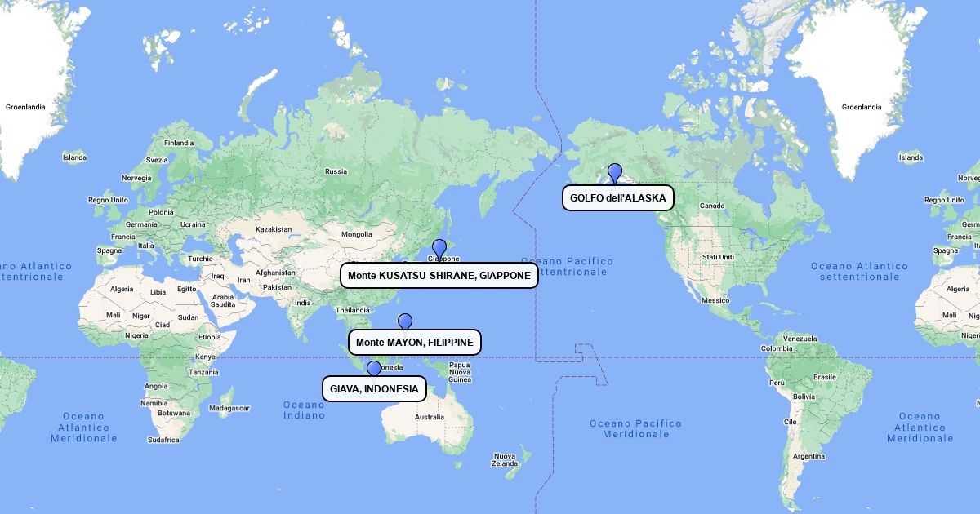The width and height of the screenshot is (980, 514).
Task: Click the Svezia label
Action: tap(157, 161)
